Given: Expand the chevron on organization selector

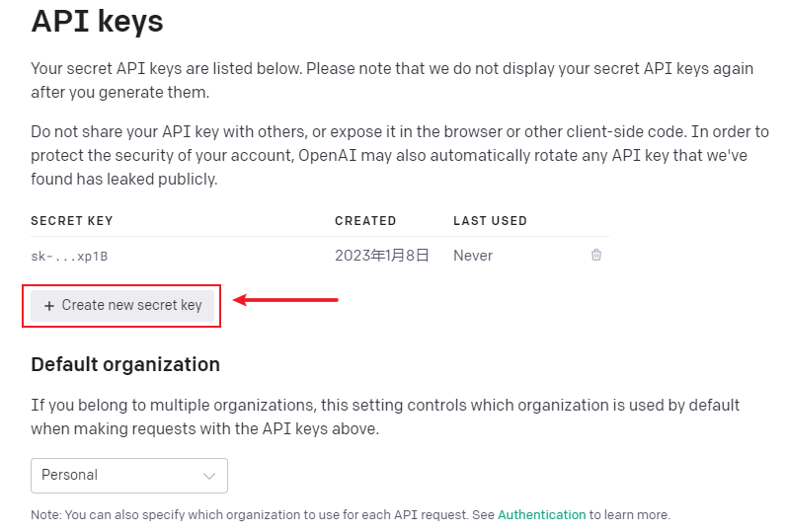Looking at the screenshot, I should pyautogui.click(x=209, y=476).
